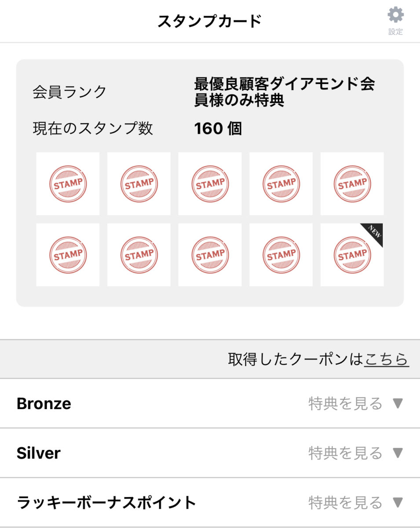Tap the fifth stamp in top row
This screenshot has height=528, width=420.
(x=352, y=184)
